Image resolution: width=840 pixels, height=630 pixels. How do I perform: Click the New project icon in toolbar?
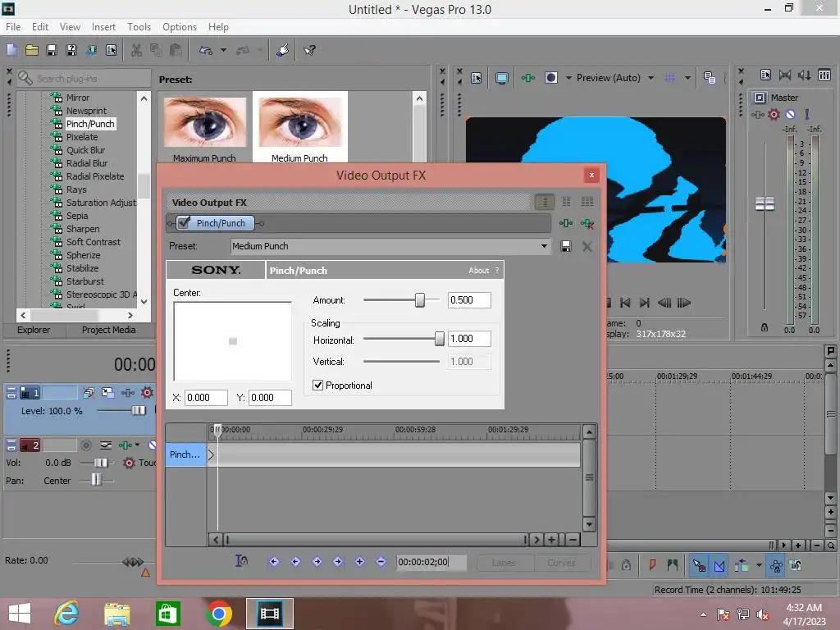click(x=11, y=50)
